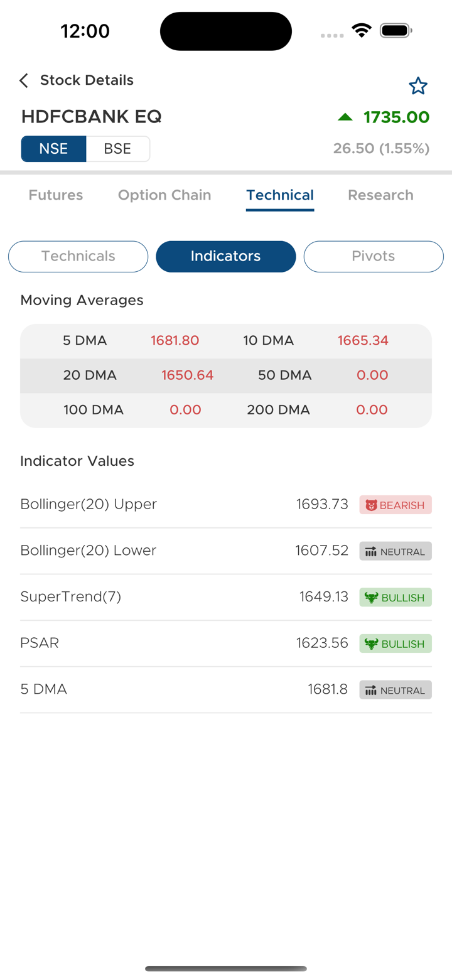Add stock to watchlist via star icon
Image resolution: width=452 pixels, height=980 pixels.
pyautogui.click(x=418, y=86)
